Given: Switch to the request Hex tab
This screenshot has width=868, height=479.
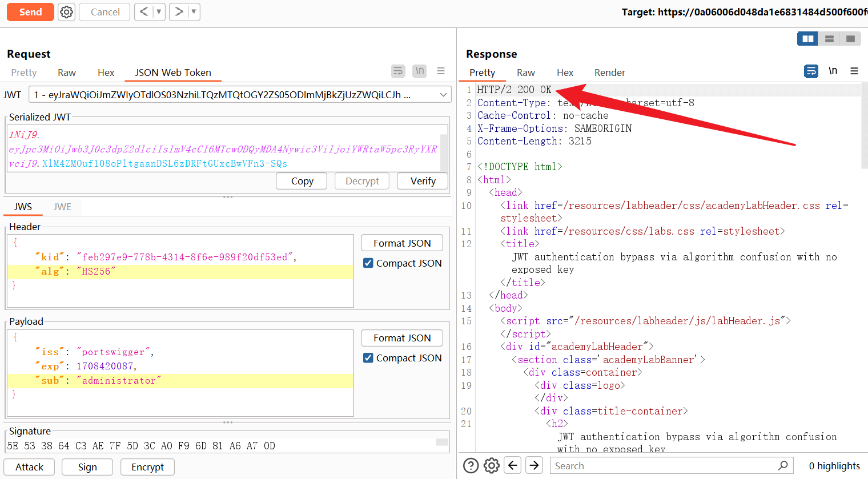Looking at the screenshot, I should (x=106, y=73).
